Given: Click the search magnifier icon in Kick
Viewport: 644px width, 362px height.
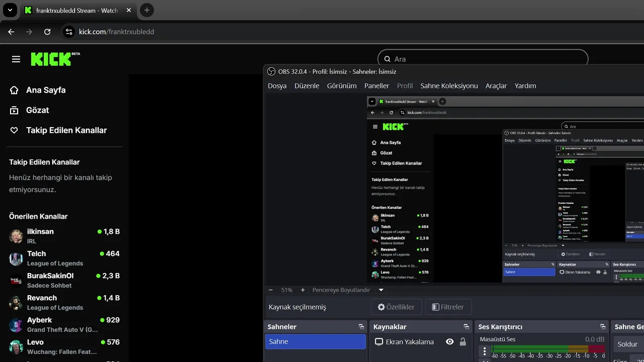Looking at the screenshot, I should click(387, 59).
